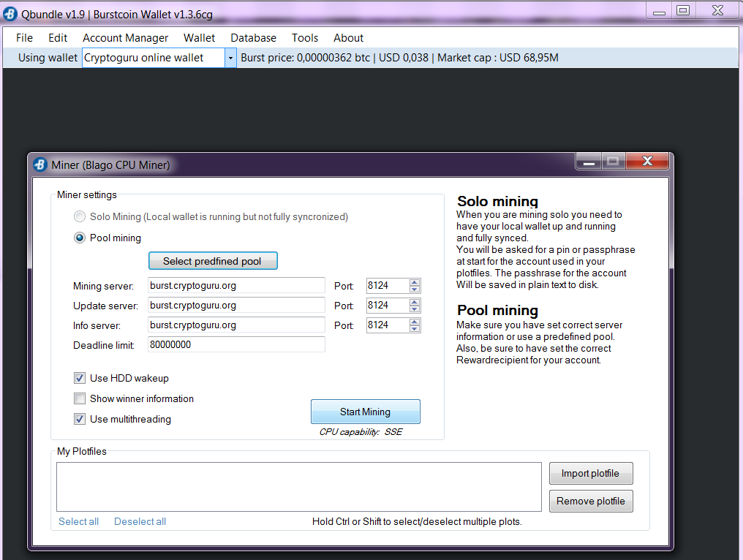Click the Import plotfile button
Screen dimensions: 743x560
pyautogui.click(x=591, y=473)
